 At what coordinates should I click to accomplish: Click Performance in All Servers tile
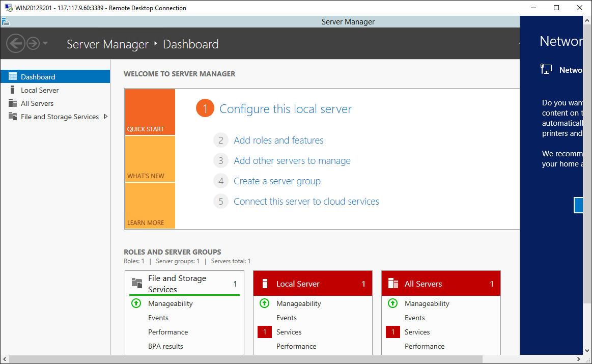tap(425, 346)
